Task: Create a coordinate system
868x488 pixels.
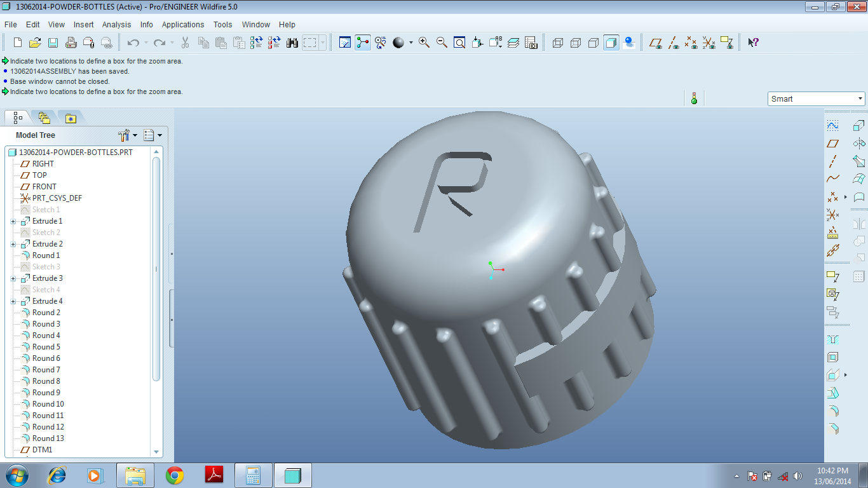Action: click(x=833, y=215)
